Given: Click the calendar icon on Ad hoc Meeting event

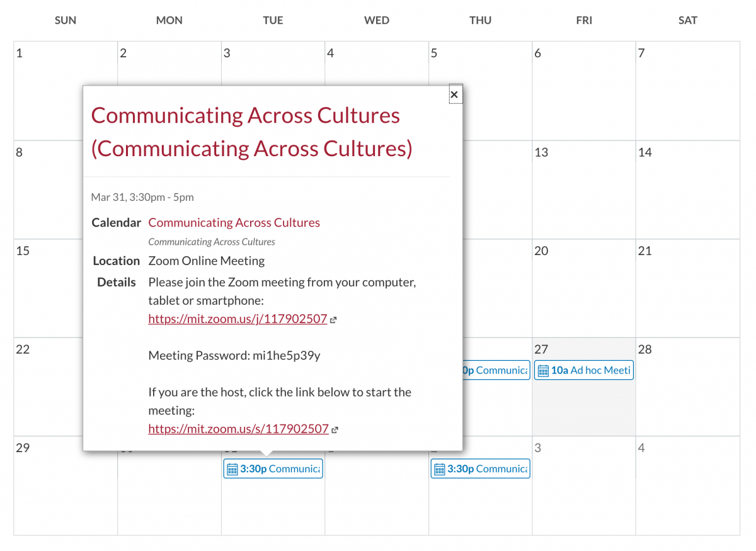Looking at the screenshot, I should [542, 370].
